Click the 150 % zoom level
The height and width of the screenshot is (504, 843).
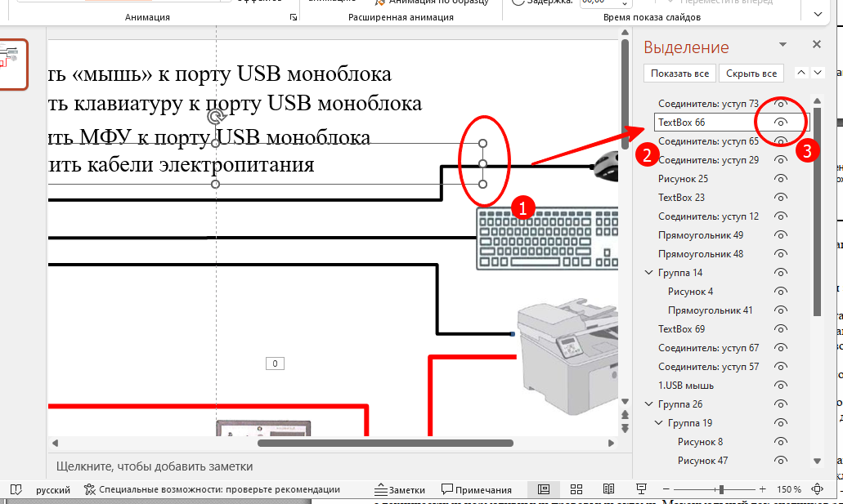point(789,489)
